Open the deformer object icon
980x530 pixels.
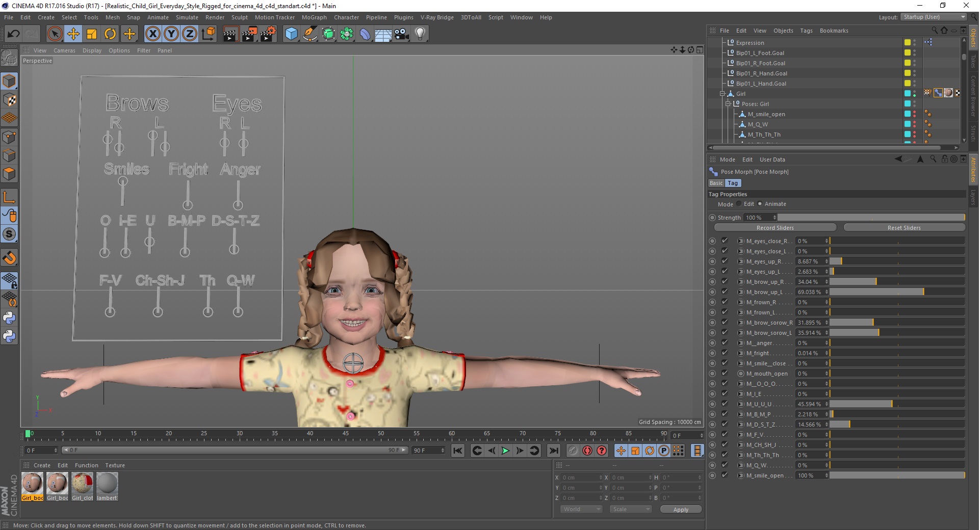pos(365,34)
